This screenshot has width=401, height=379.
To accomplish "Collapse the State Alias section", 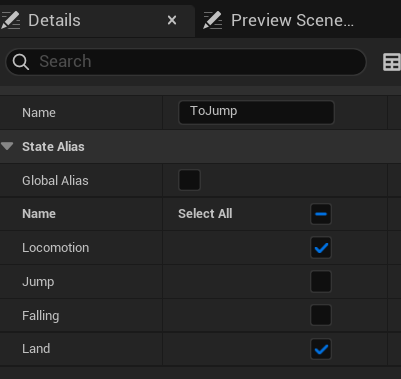I will click(7, 146).
